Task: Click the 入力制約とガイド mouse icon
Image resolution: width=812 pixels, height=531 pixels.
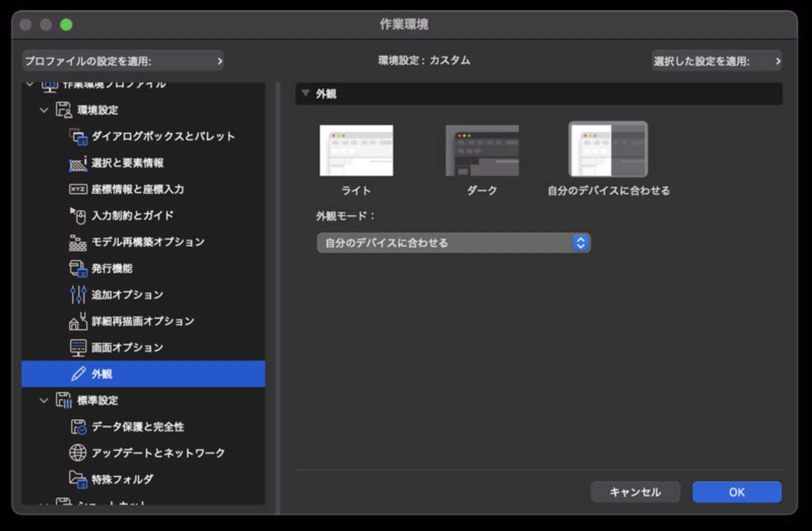Action: point(78,215)
